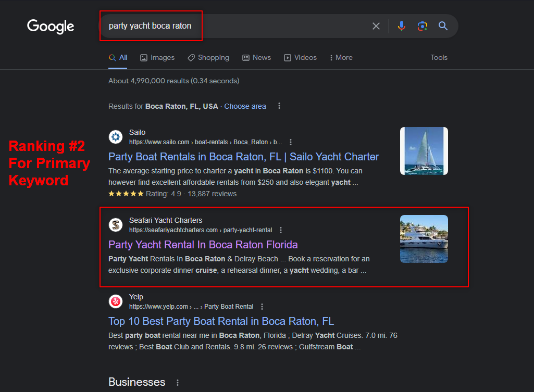Open Top 10 Best Party Boat Rental Yelp link
Viewport: 534px width, 392px height.
pyautogui.click(x=221, y=321)
